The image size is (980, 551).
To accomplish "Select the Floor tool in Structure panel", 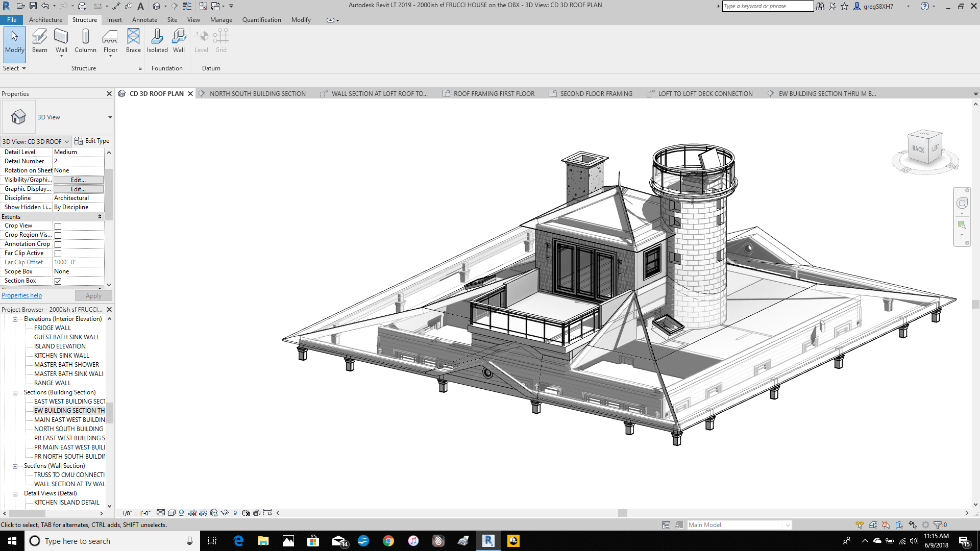I will pos(110,41).
